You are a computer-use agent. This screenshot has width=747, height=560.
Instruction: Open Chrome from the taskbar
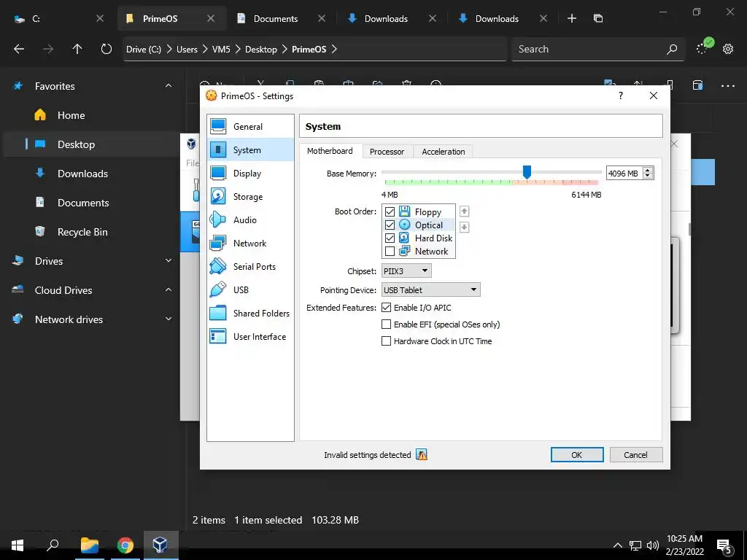point(125,545)
